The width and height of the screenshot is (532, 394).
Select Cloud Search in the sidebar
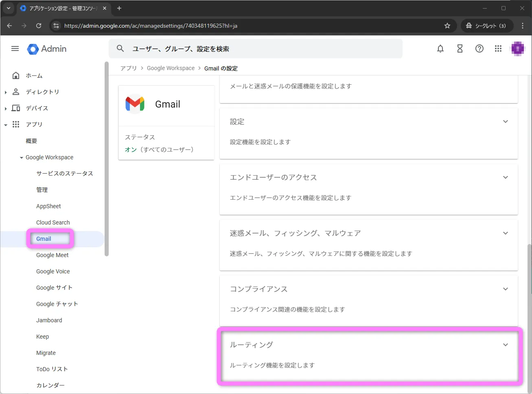click(53, 222)
